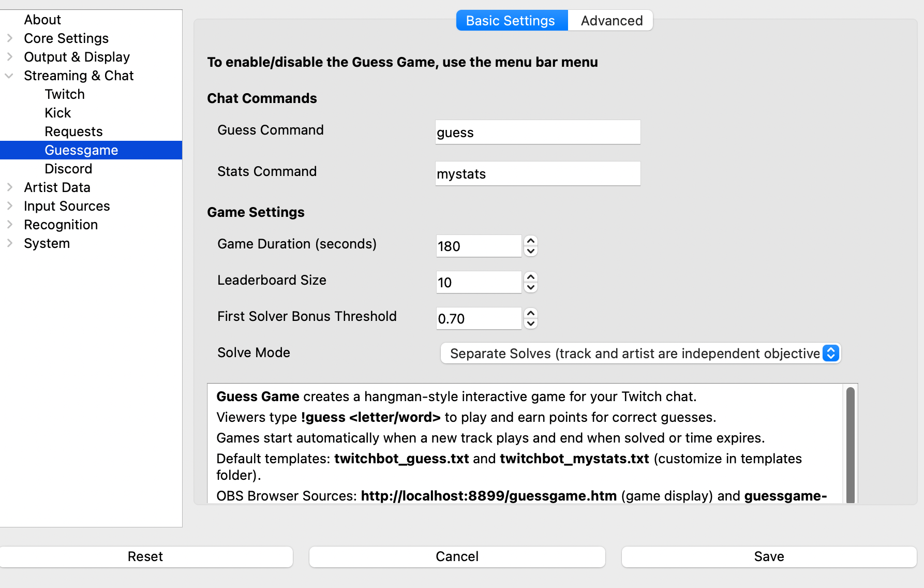The image size is (924, 588).
Task: Increase the Game Duration value using up arrow
Action: pos(530,241)
